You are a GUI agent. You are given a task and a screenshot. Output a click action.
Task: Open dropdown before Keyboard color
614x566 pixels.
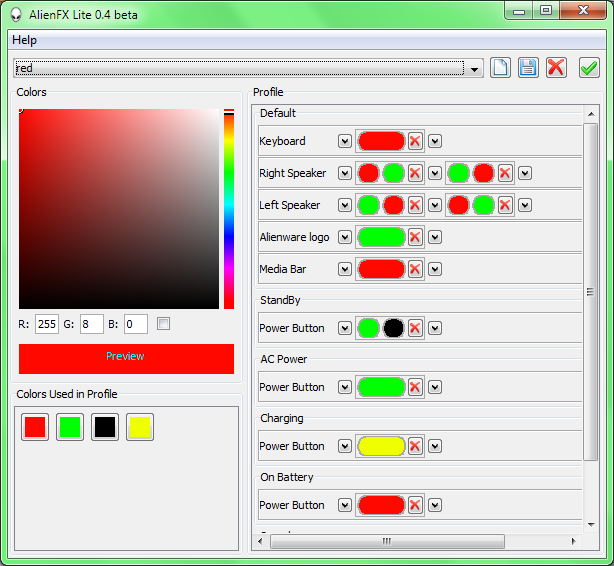click(x=345, y=141)
